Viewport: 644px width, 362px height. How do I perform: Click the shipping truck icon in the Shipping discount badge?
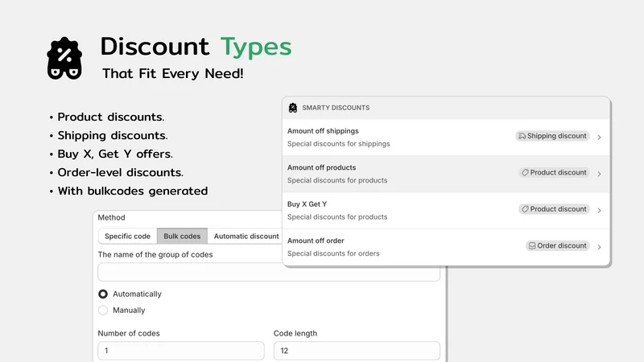click(522, 136)
